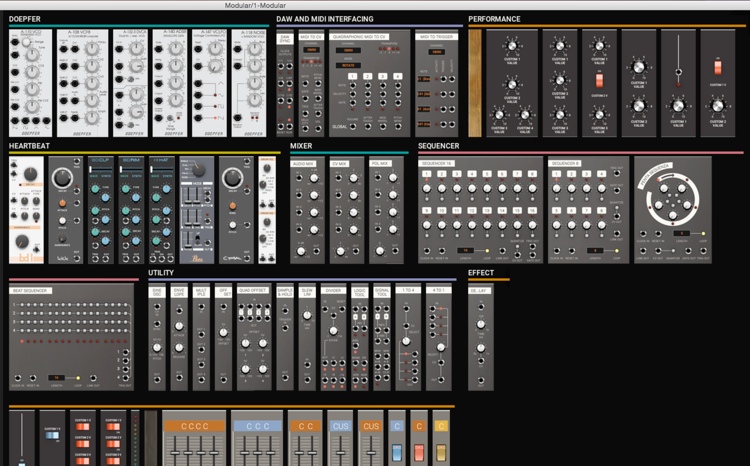Screen dimensions: 750x466
Task: Pick the circular sequencer module
Action: click(682, 208)
